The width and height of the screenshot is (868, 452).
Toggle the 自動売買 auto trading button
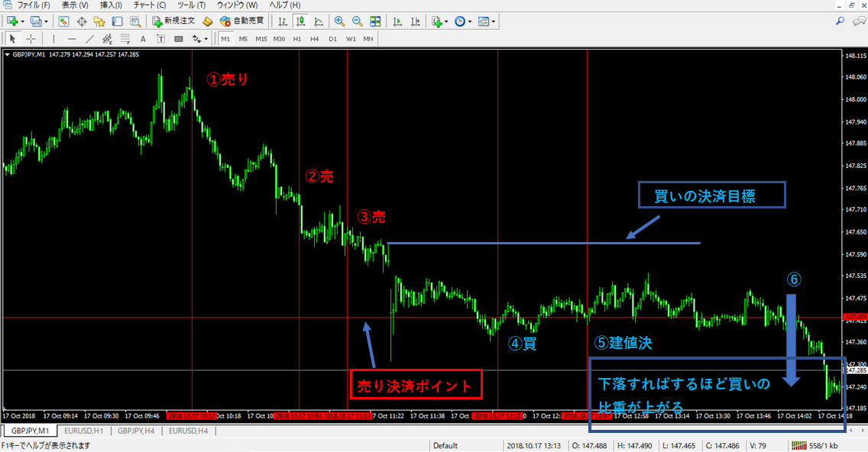pyautogui.click(x=240, y=21)
